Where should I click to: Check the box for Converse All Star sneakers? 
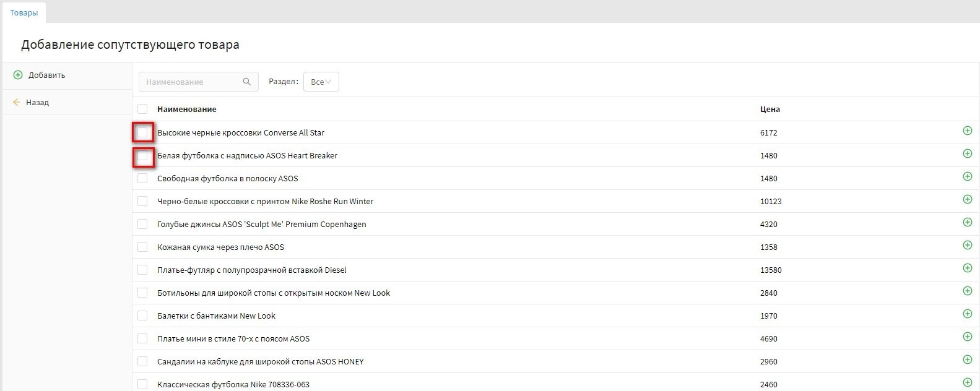pyautogui.click(x=142, y=132)
